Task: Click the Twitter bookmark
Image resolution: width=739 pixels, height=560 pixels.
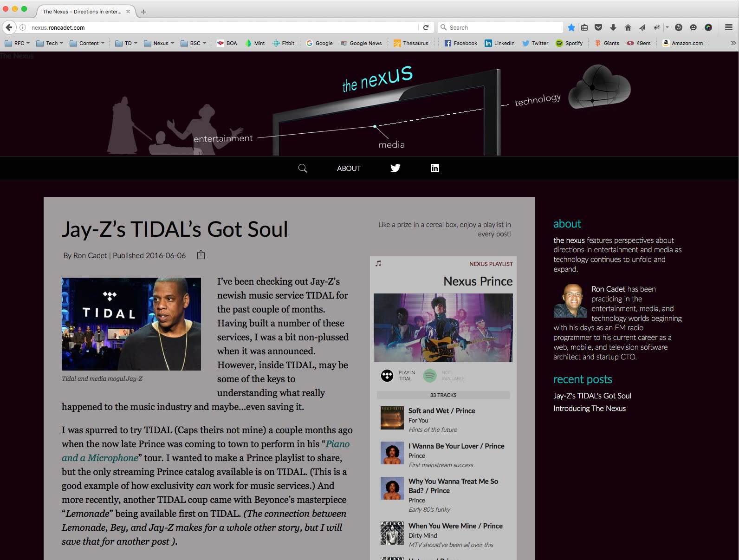Action: 535,43
